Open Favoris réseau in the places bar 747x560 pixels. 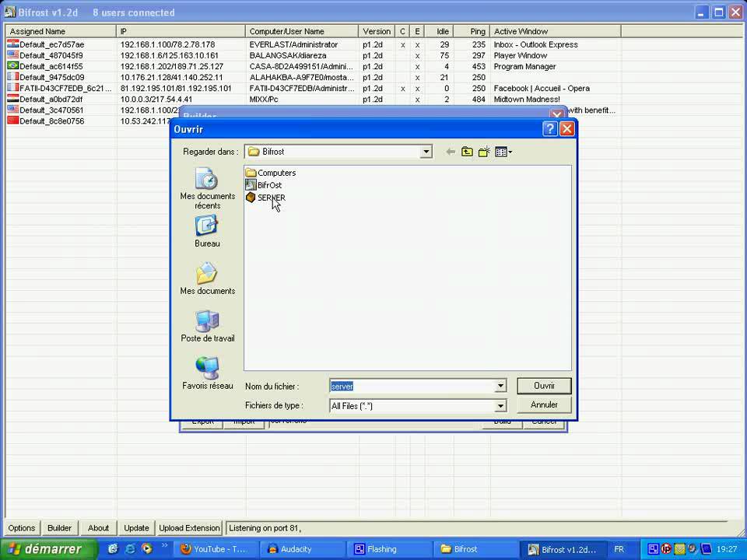point(207,373)
